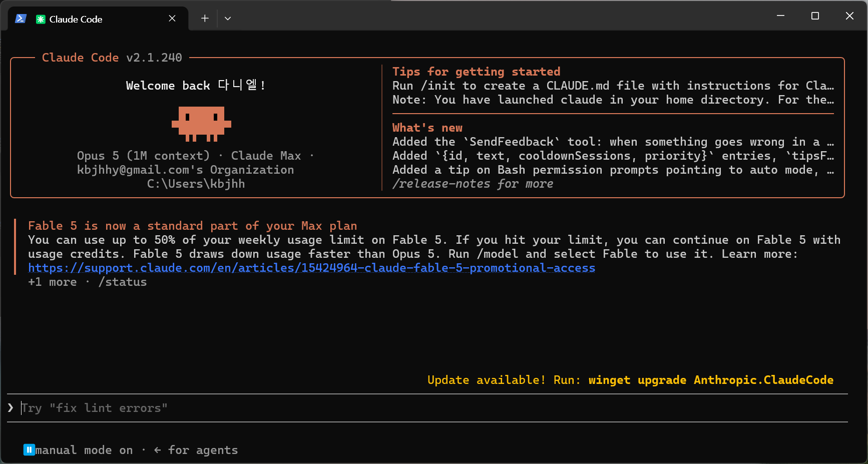The height and width of the screenshot is (464, 868).
Task: Click the '← for agents' hint
Action: coord(196,450)
